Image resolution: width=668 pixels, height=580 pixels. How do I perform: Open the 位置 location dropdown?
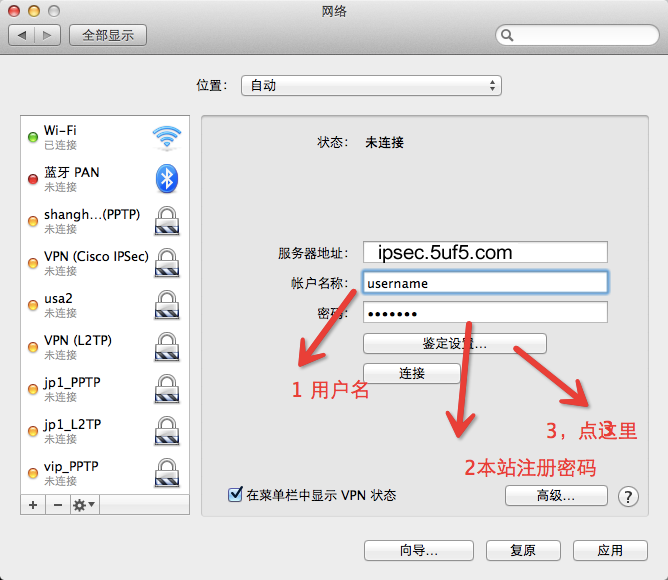371,86
